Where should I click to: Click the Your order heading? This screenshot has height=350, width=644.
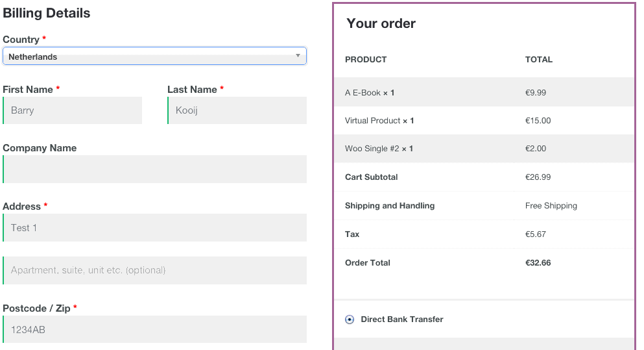click(x=381, y=24)
